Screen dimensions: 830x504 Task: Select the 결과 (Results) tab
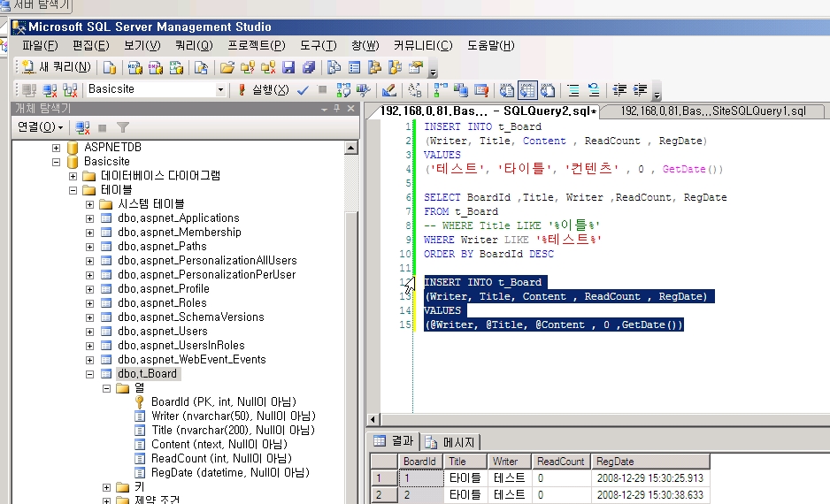(x=393, y=441)
